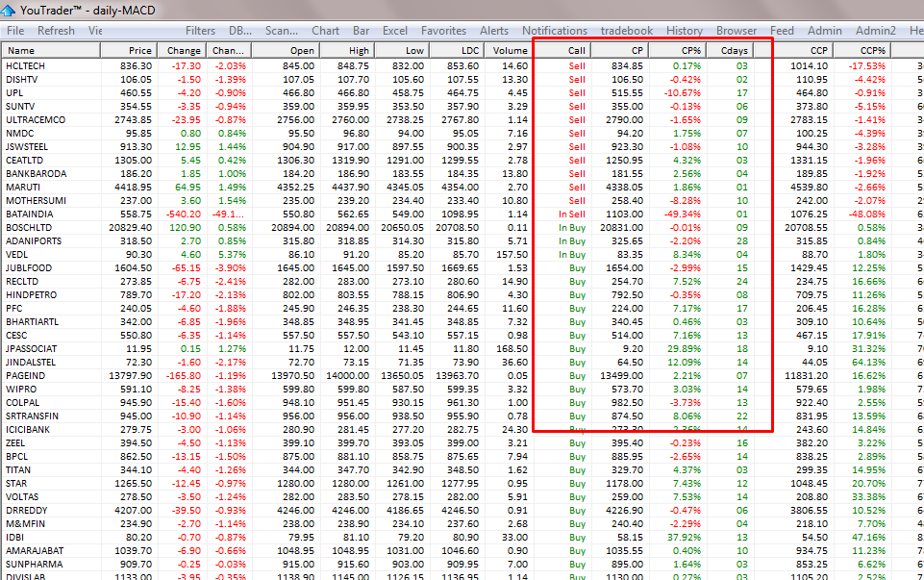This screenshot has height=580, width=924.
Task: Sort by the Cdays column header
Action: 730,50
